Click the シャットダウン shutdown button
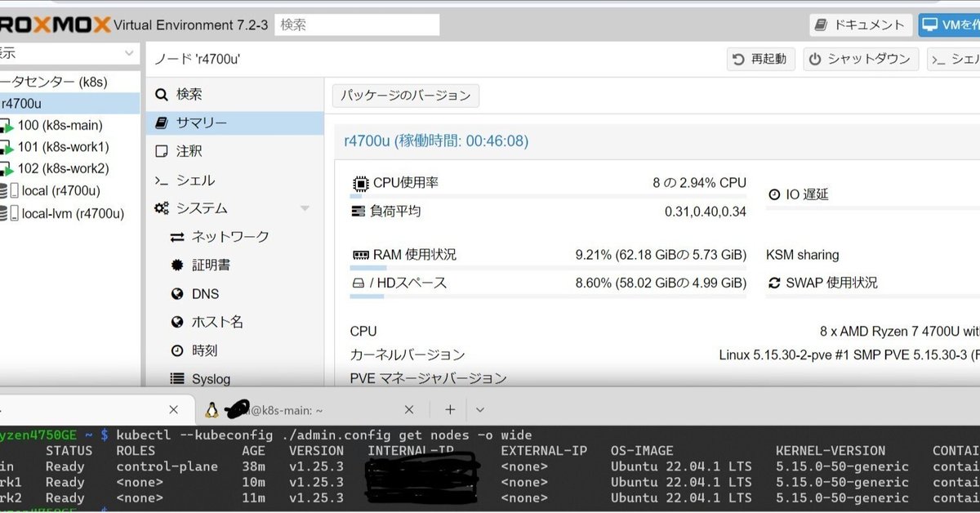This screenshot has height=513, width=980. [x=862, y=59]
